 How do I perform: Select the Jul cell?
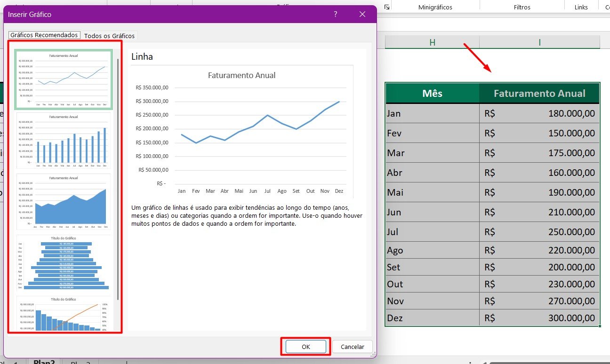point(432,232)
